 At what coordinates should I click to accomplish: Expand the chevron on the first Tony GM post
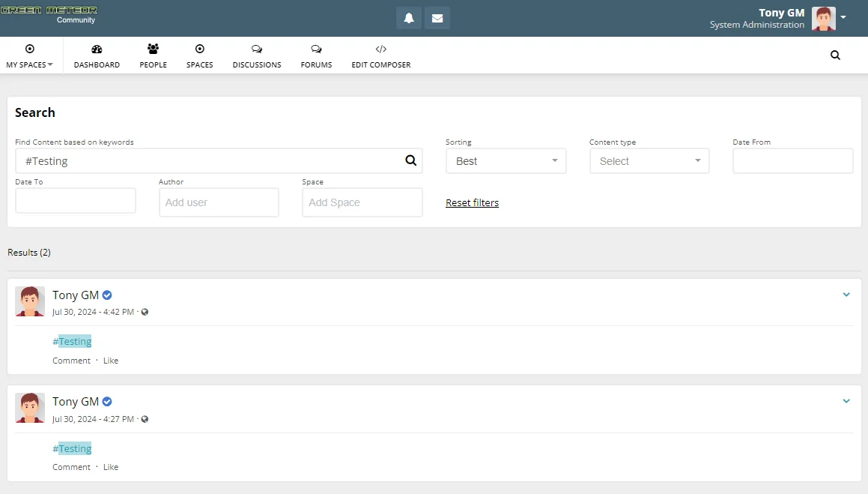846,295
